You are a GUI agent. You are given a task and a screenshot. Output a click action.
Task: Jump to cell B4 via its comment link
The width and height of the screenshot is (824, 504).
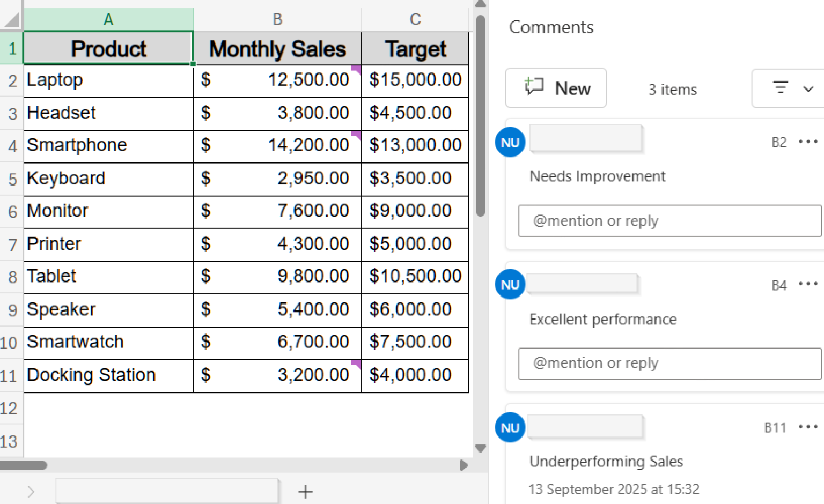(x=779, y=285)
